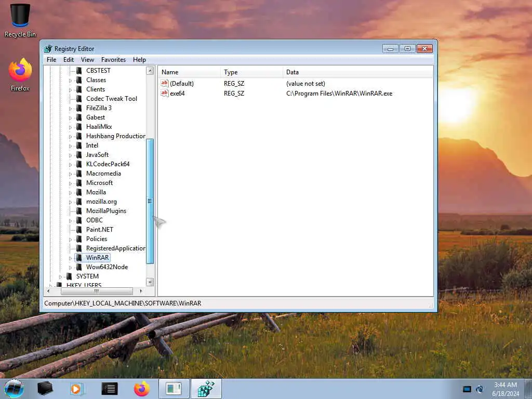Select the exe64 value name
This screenshot has height=399, width=532.
177,94
